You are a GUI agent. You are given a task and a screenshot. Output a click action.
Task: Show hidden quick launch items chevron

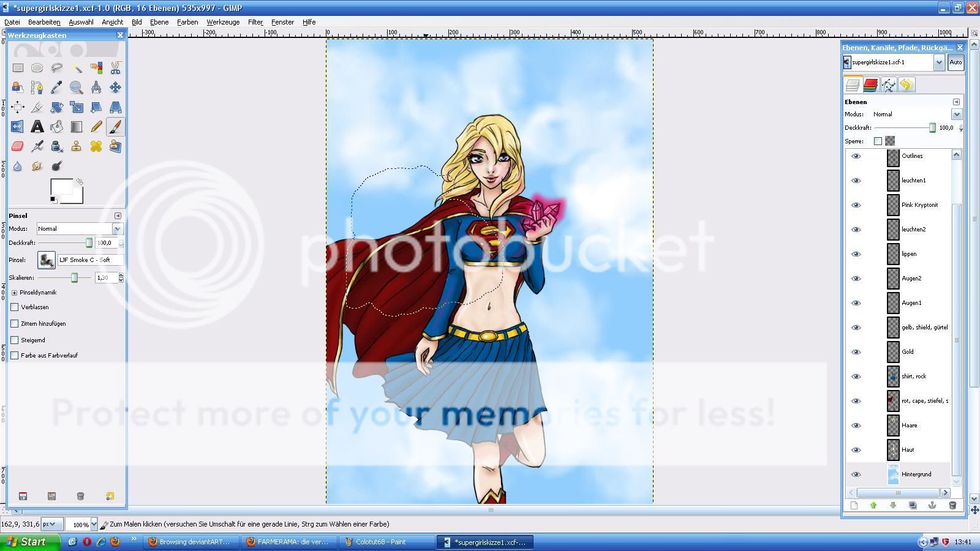coord(134,539)
